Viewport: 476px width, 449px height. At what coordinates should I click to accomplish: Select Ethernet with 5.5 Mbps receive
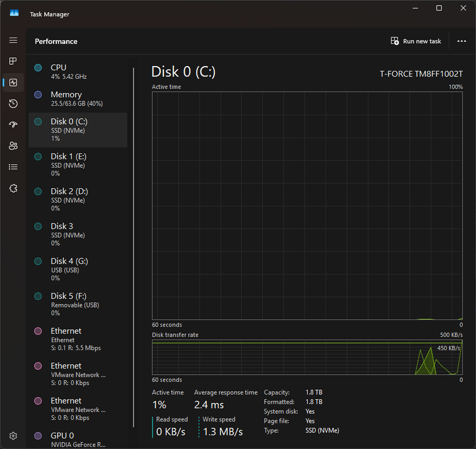click(78, 339)
